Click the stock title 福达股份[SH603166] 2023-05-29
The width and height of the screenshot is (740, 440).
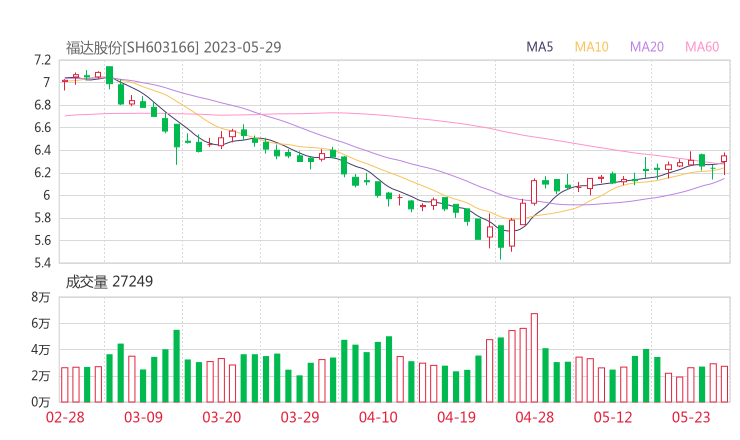point(173,47)
